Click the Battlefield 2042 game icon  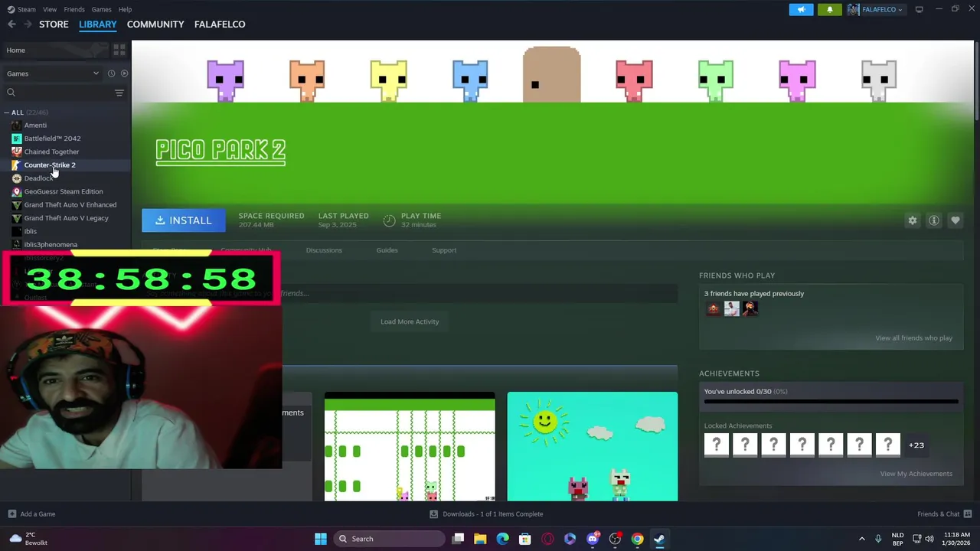coord(17,139)
